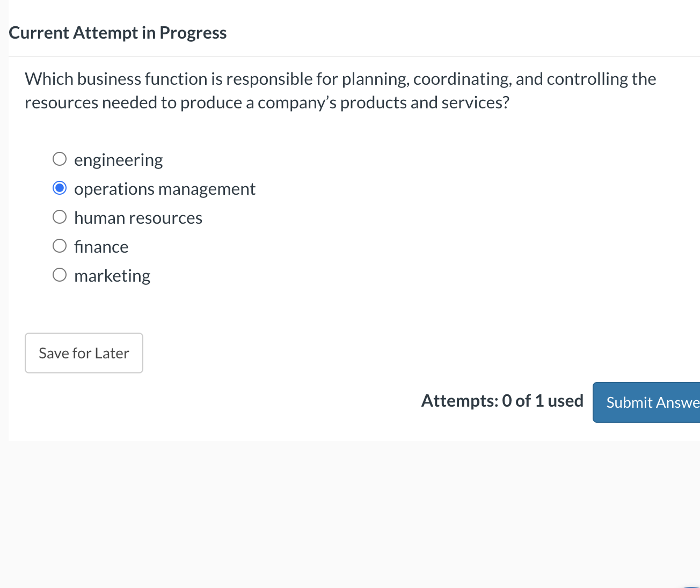Click the 'operations management' answer label
This screenshot has height=588, width=700.
(x=164, y=189)
